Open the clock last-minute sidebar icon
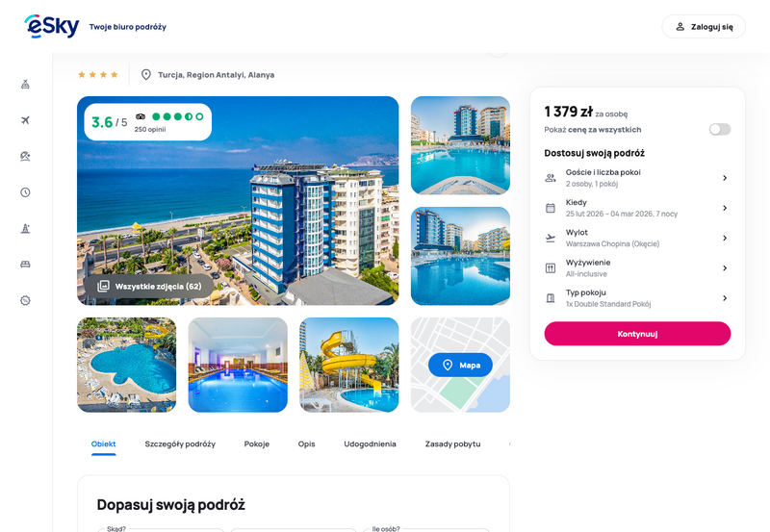 [26, 192]
